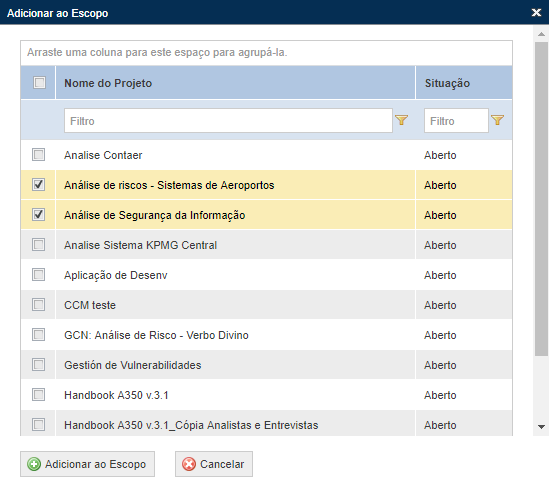Click the red X icon on Cancelar
The image size is (549, 494).
tap(189, 464)
